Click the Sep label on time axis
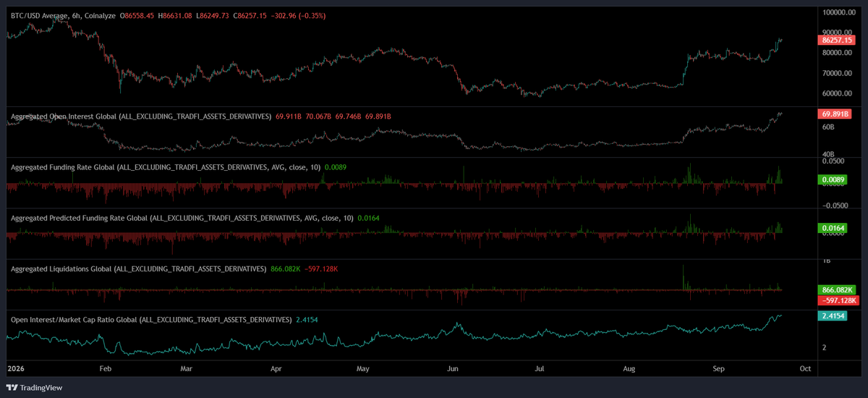The width and height of the screenshot is (868, 398). (719, 368)
